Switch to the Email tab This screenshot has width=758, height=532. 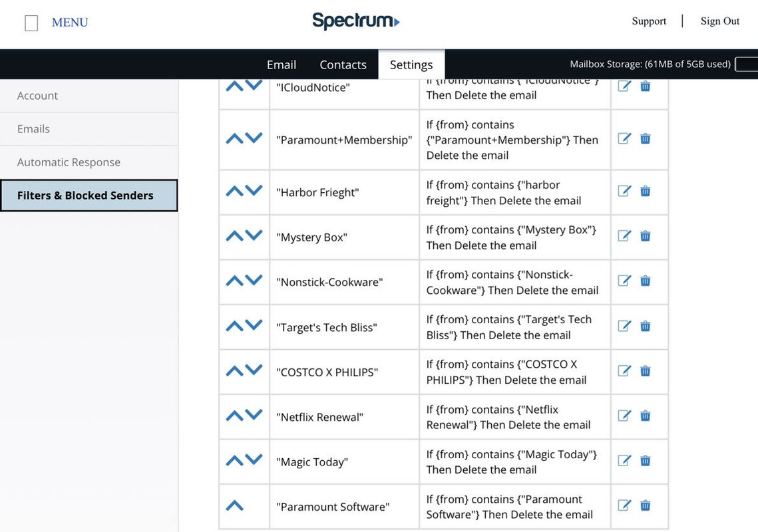282,65
